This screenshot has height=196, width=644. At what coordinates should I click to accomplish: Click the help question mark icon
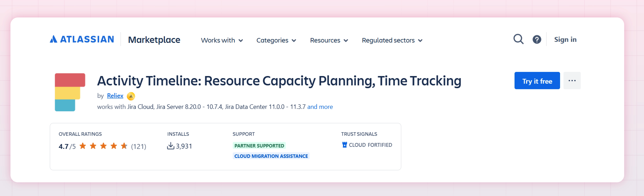coord(536,39)
